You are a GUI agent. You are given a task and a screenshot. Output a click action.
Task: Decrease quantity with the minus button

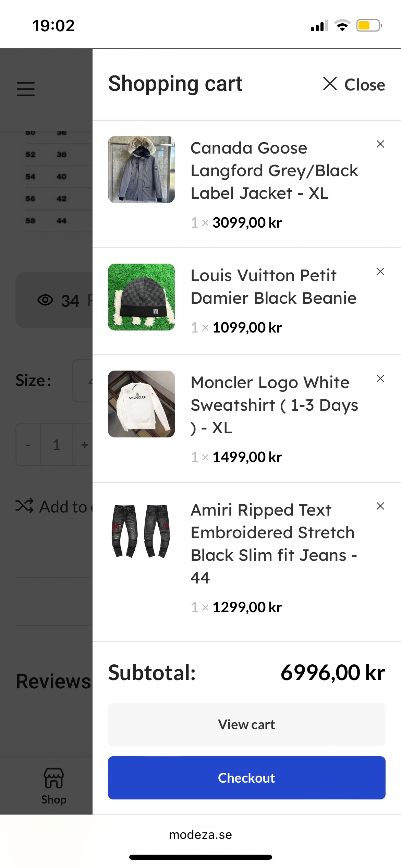28,445
